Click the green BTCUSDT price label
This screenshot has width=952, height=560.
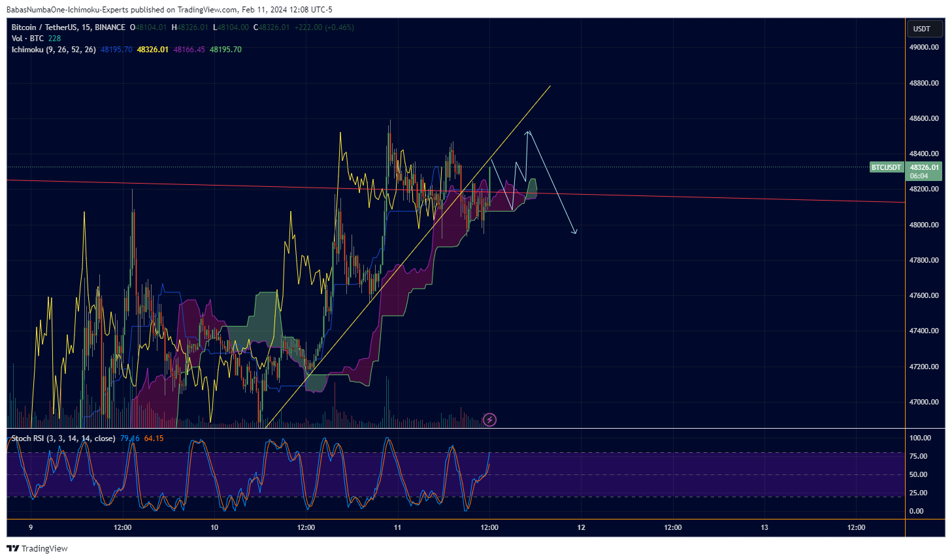point(886,167)
